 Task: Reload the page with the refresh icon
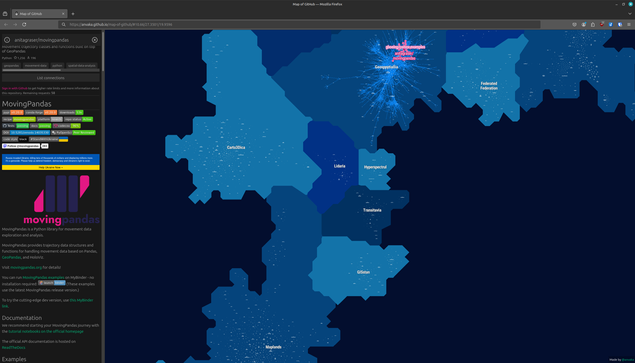click(x=24, y=25)
